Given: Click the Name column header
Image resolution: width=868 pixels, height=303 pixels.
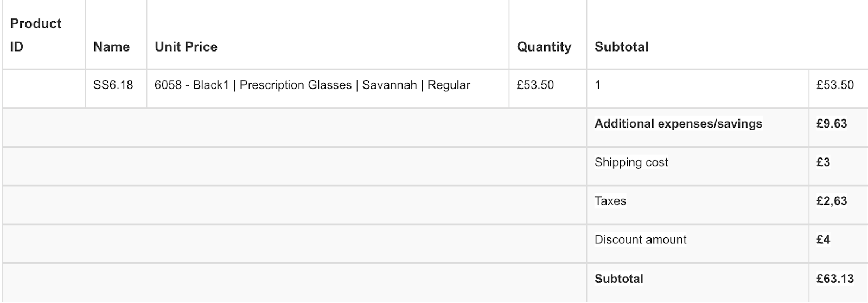Looking at the screenshot, I should coord(111,47).
